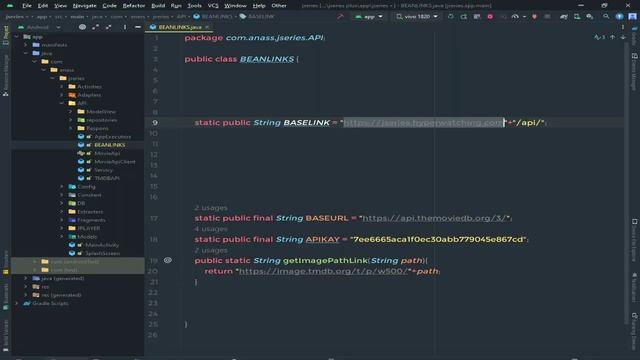Open the image.tmdb.org URL link
This screenshot has width=640, height=360.
click(x=323, y=271)
